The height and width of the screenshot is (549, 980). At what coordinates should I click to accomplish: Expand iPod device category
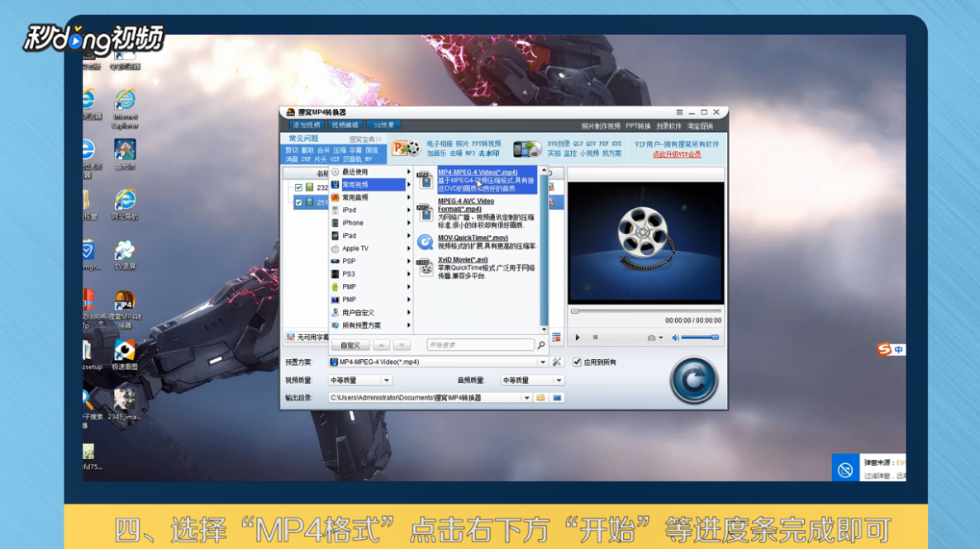point(371,210)
